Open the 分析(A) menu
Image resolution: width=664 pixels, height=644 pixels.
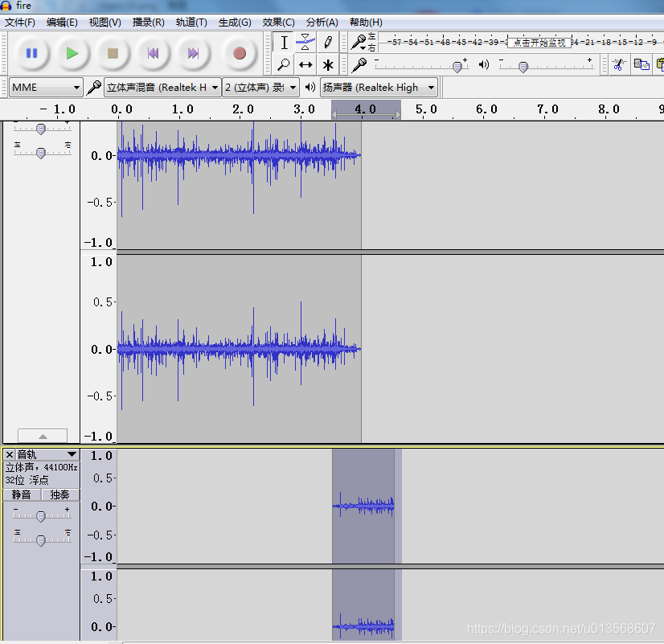(322, 23)
